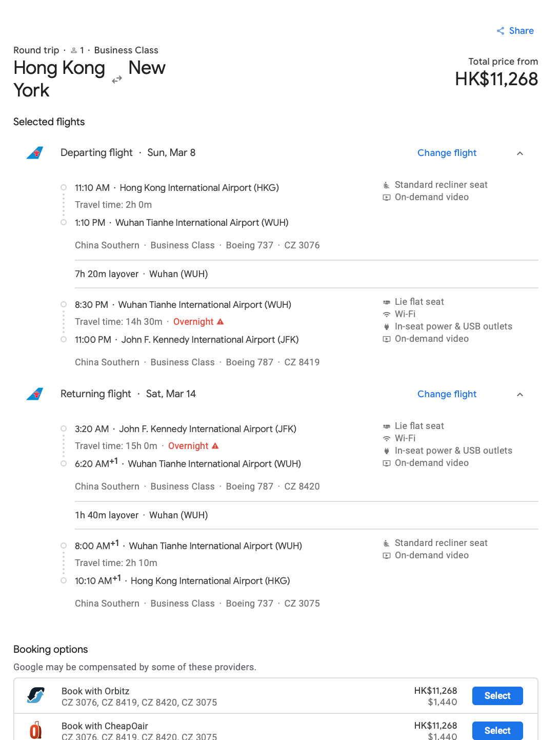This screenshot has width=560, height=740.
Task: Collapse the departing flight details chevron
Action: (x=520, y=153)
